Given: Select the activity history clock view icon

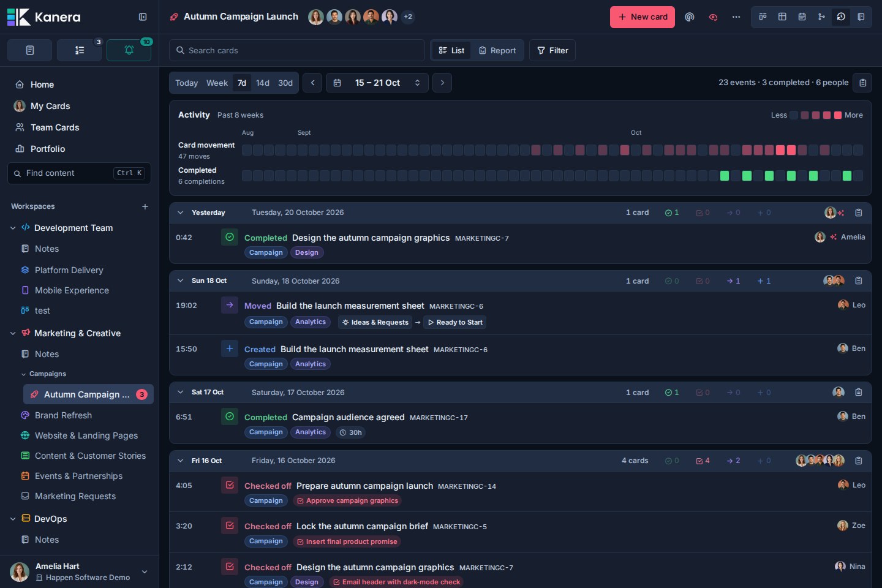Looking at the screenshot, I should (841, 17).
